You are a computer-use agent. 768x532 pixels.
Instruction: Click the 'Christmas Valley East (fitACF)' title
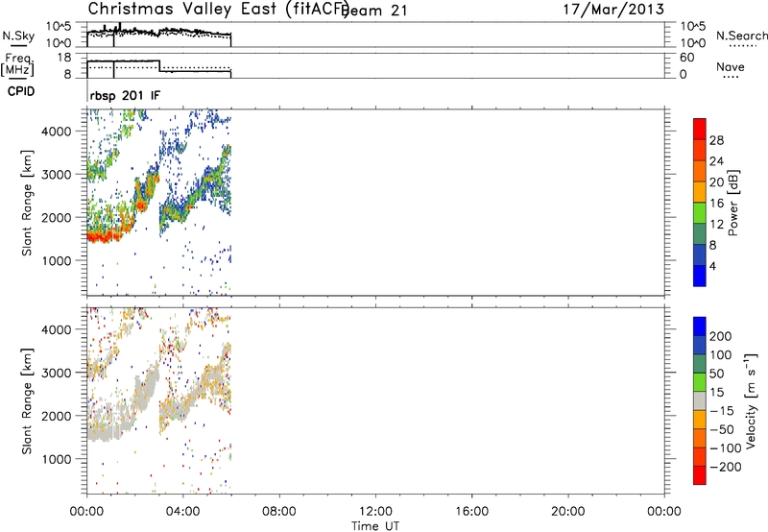click(x=219, y=10)
